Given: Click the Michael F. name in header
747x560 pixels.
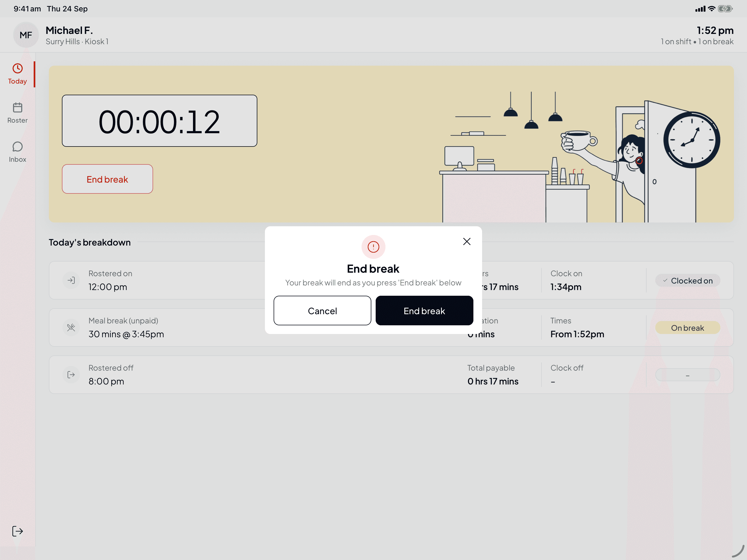Looking at the screenshot, I should (69, 30).
